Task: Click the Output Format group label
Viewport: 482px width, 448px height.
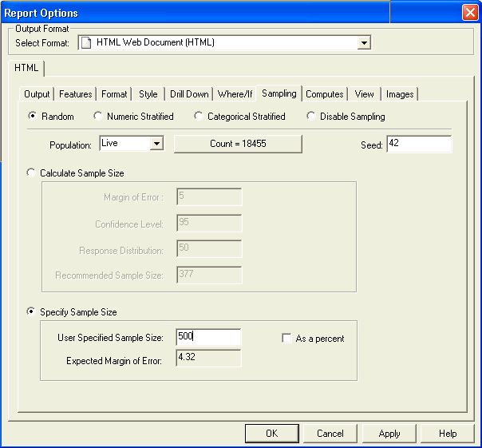Action: click(x=42, y=29)
